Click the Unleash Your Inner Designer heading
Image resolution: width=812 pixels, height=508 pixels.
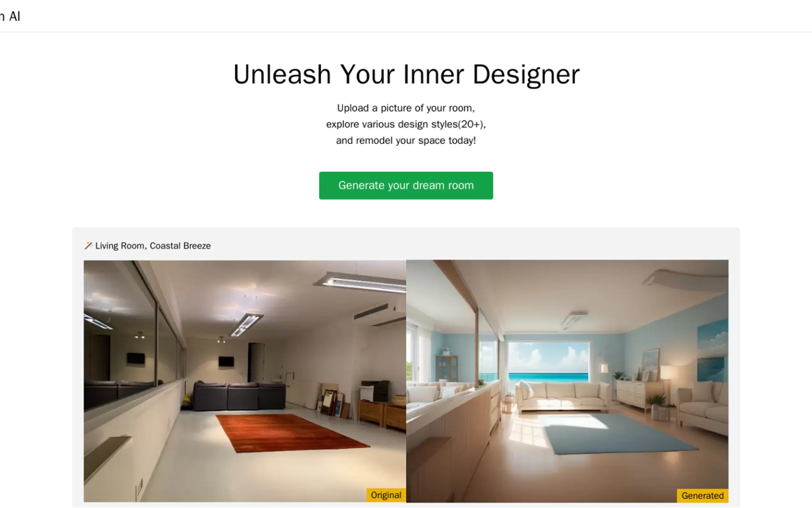pos(406,74)
